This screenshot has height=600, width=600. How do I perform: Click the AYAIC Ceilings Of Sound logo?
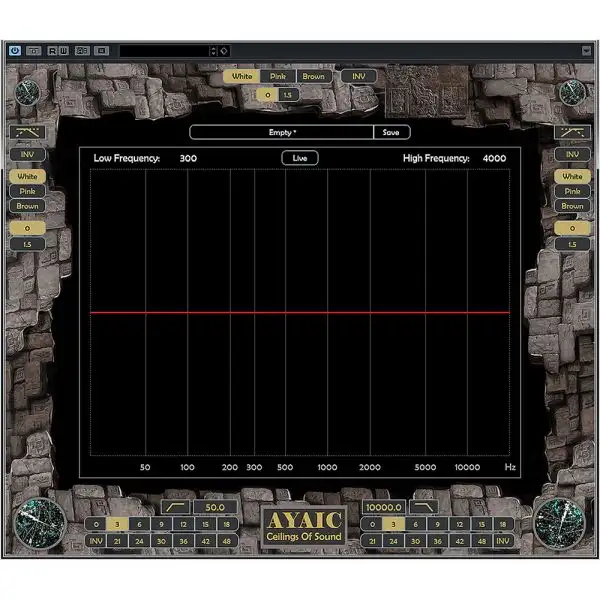point(304,527)
